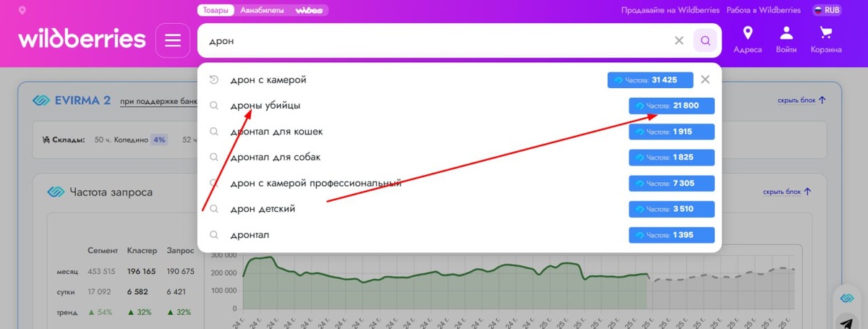868x329 pixels.
Task: Switch to the Авиабилеты tab
Action: [262, 10]
